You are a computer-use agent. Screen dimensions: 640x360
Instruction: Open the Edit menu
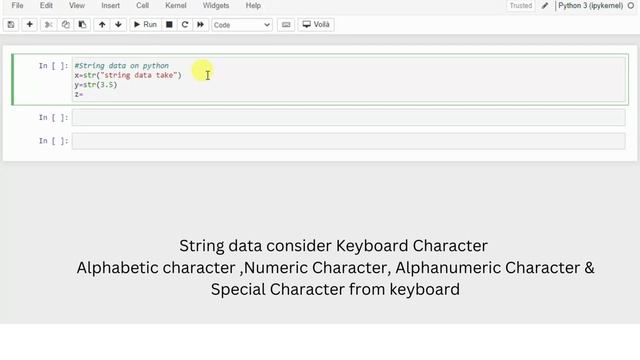click(46, 6)
